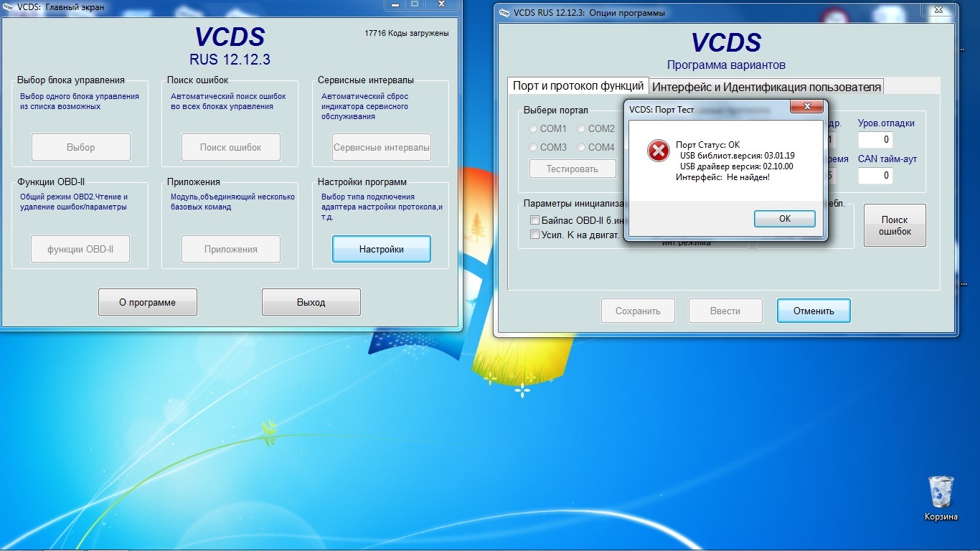The width and height of the screenshot is (980, 551).
Task: Open the Корзина recycle bin icon
Action: pyautogui.click(x=941, y=499)
